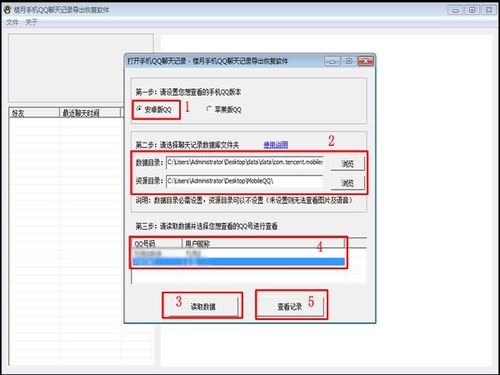Screen dimensions: 500x375
Task: Click the 用户昵称 column header
Action: pyautogui.click(x=263, y=244)
